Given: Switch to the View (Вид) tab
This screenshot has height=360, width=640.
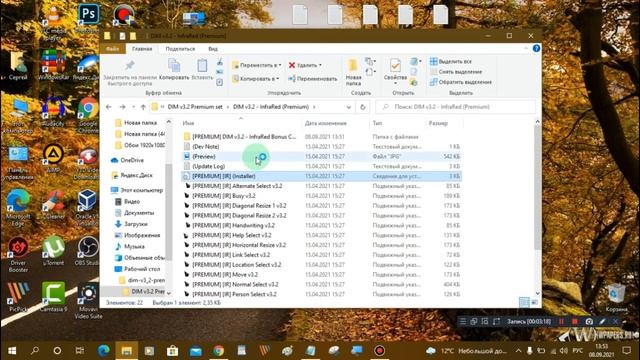Looking at the screenshot, I should [213, 49].
